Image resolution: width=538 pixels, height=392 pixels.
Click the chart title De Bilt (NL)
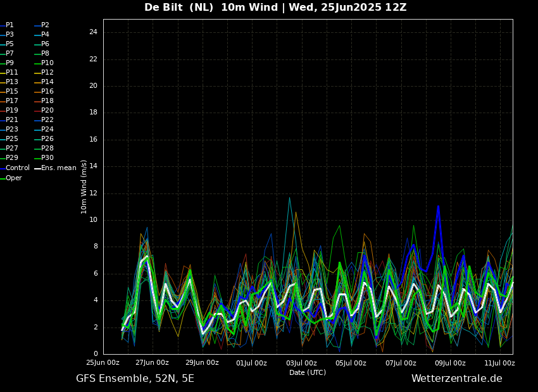tap(178, 7)
